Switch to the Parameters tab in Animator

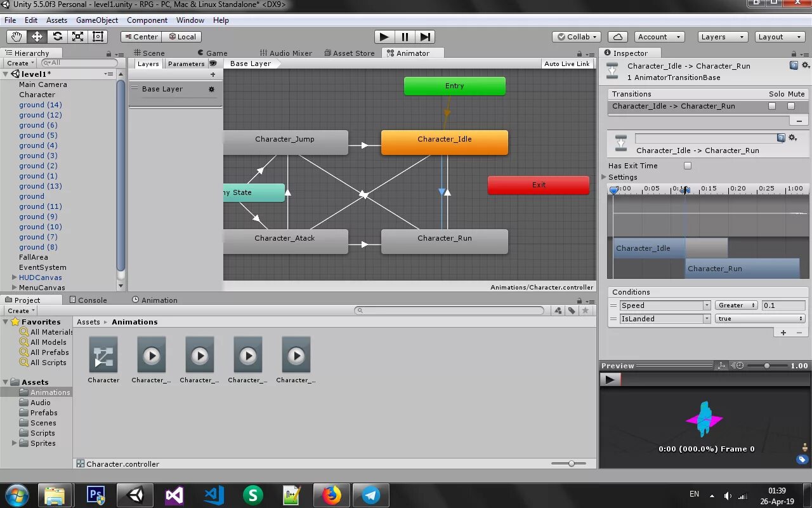(x=186, y=63)
